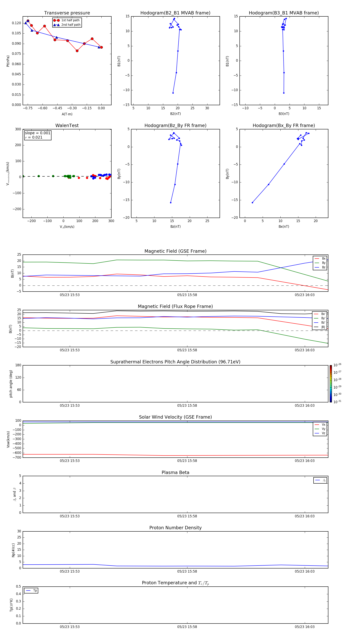Click the "Proton Temperature and Te/Tp" title
This screenshot has height=644, width=351.
[x=175, y=583]
